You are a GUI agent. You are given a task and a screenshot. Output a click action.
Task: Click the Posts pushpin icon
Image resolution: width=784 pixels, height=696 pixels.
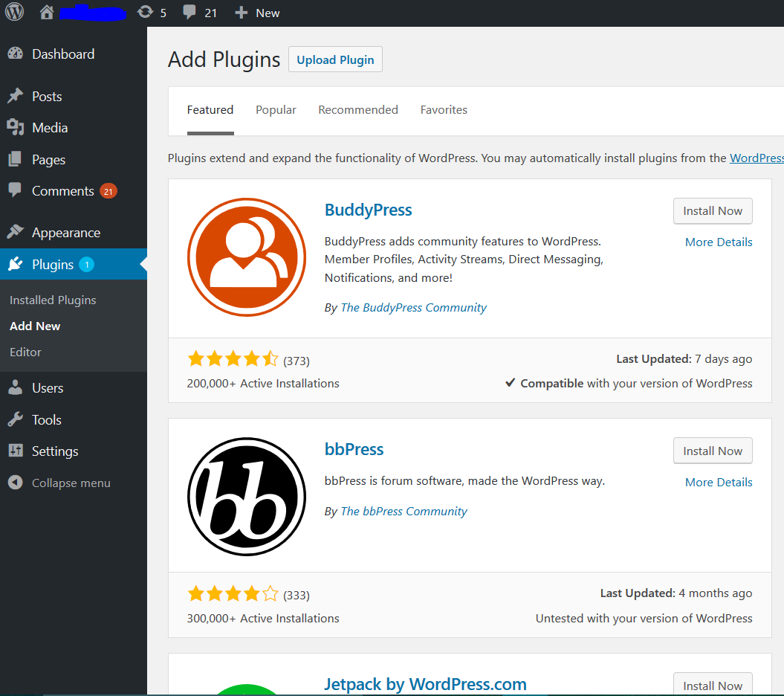click(16, 96)
